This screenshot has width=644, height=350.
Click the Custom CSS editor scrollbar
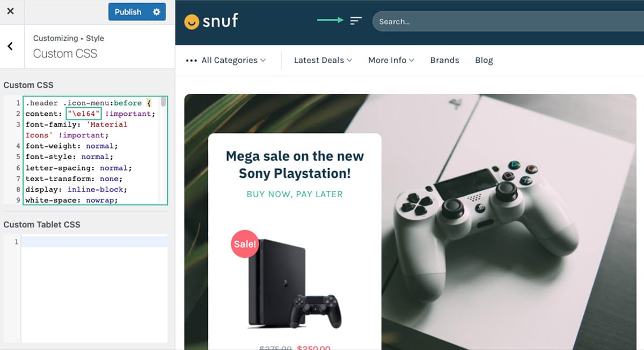(163, 102)
